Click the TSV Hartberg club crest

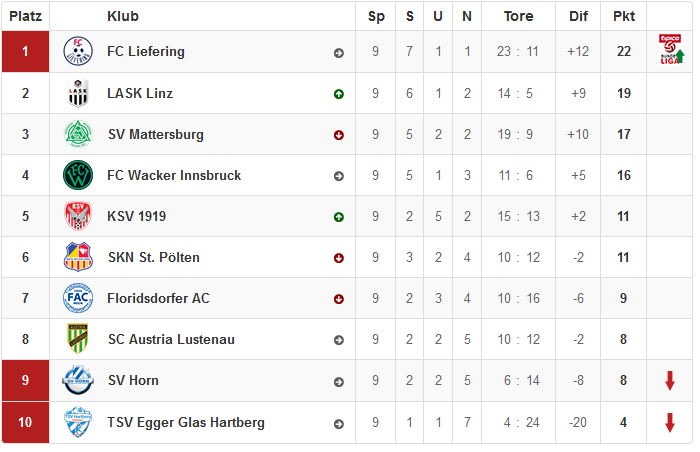point(78,422)
